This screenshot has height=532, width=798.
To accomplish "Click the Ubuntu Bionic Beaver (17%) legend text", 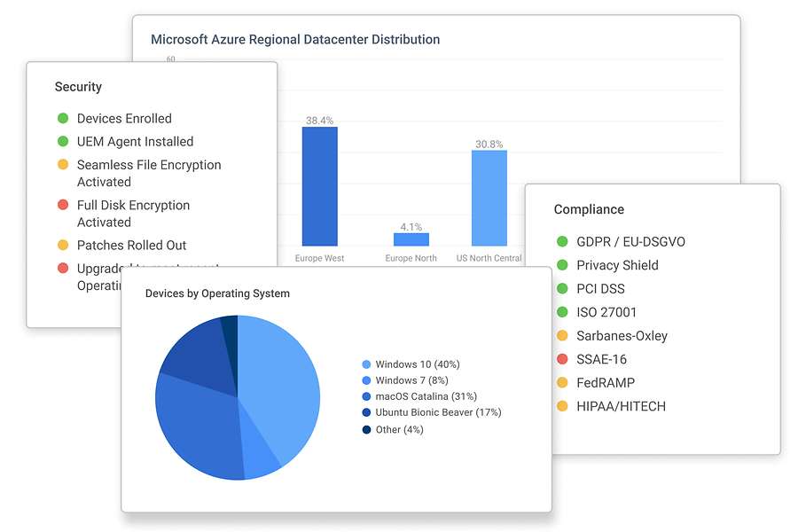I will [x=438, y=412].
